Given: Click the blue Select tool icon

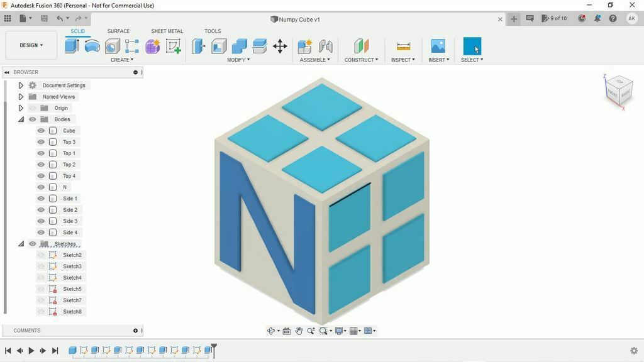Looking at the screenshot, I should pos(472,46).
